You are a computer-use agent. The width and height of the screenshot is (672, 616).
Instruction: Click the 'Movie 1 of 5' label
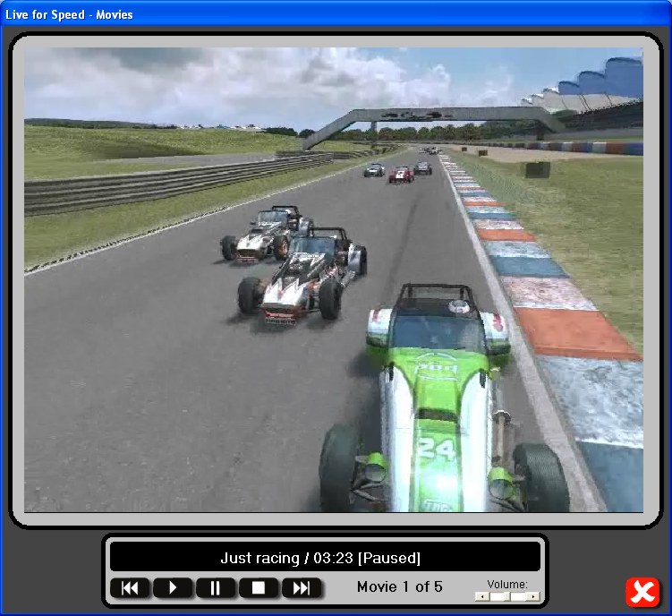[399, 586]
